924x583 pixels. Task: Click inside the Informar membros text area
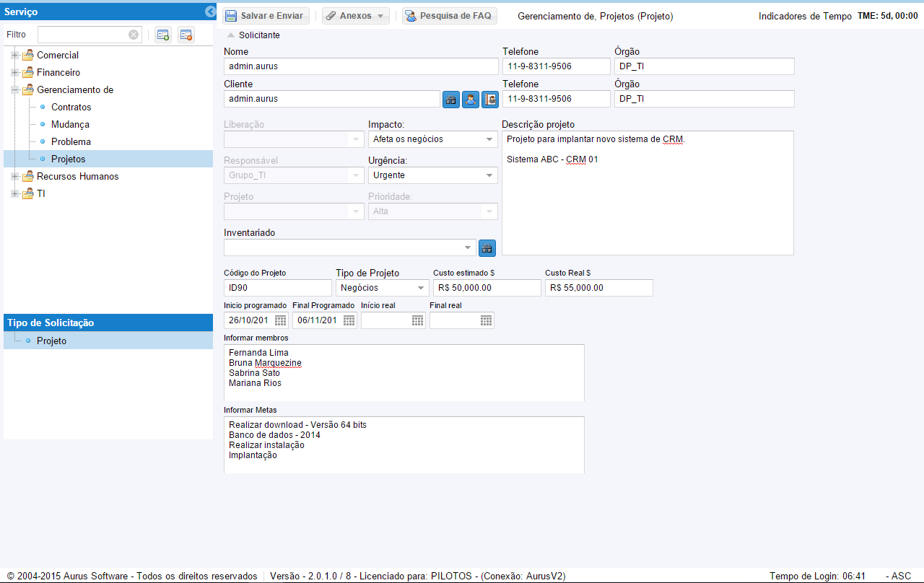coord(404,372)
